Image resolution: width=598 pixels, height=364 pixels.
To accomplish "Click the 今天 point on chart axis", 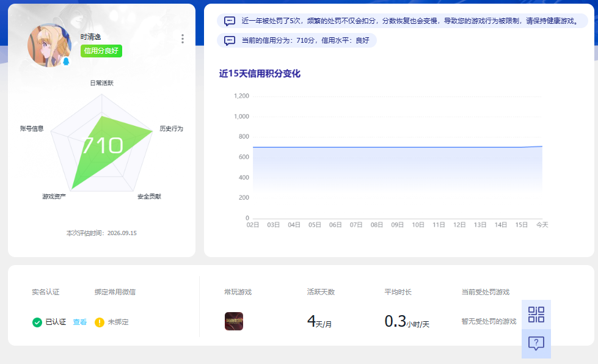I will point(542,225).
